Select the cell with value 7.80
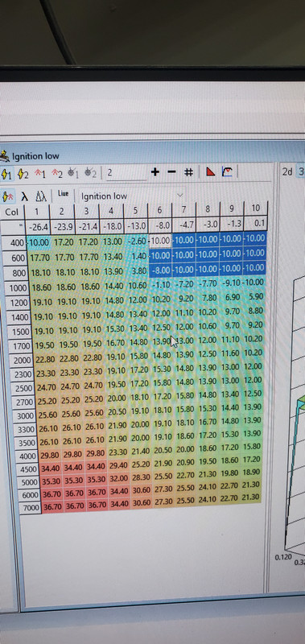 pyautogui.click(x=209, y=298)
